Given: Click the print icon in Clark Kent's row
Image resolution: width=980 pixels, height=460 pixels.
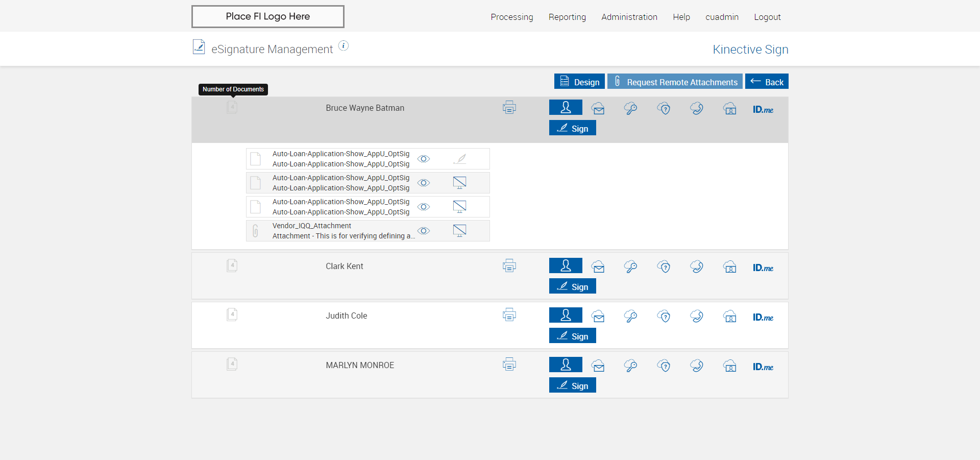Looking at the screenshot, I should click(x=509, y=266).
